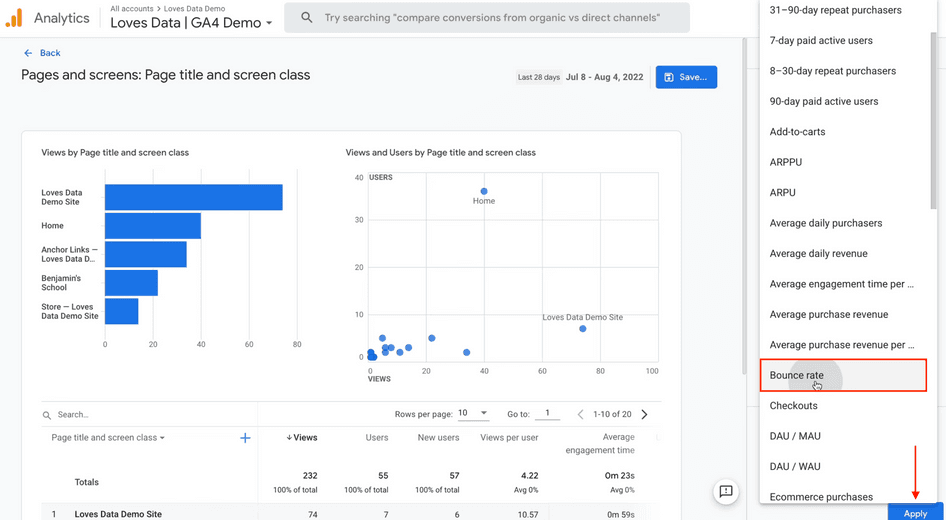This screenshot has width=946, height=520.
Task: Sort by Views column header
Action: coord(302,437)
